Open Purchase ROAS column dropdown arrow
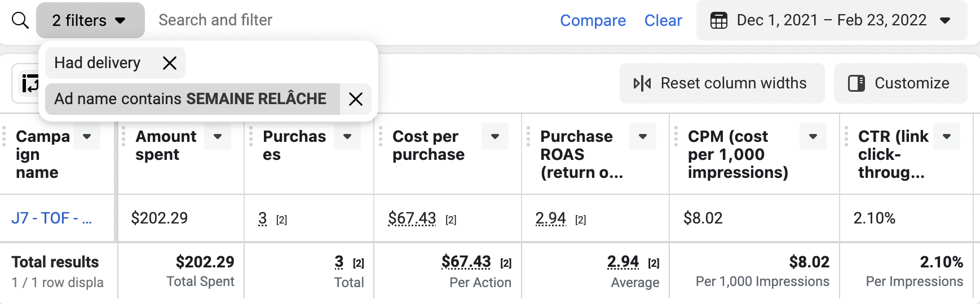This screenshot has width=980, height=304. point(643,136)
